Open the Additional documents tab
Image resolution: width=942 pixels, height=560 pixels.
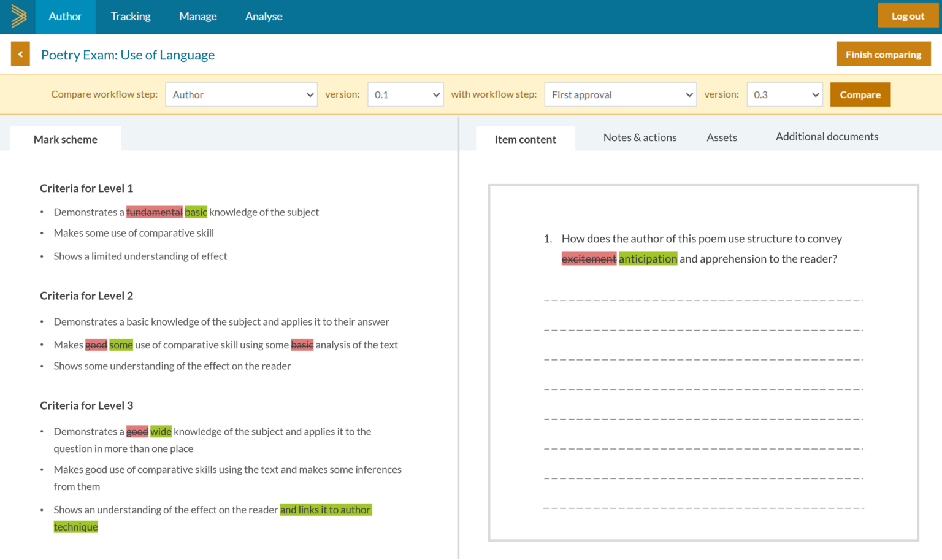tap(827, 136)
